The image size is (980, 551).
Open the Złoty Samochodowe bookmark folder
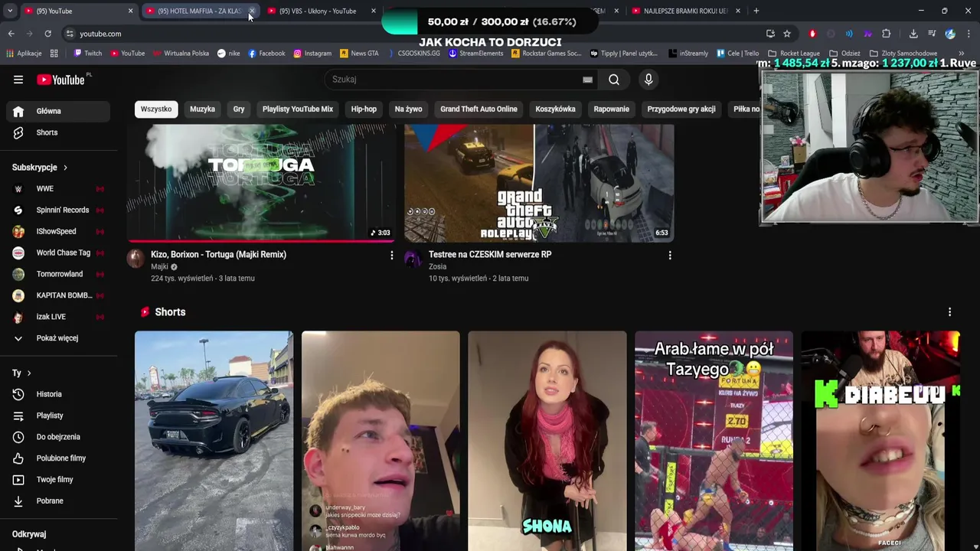coord(903,54)
